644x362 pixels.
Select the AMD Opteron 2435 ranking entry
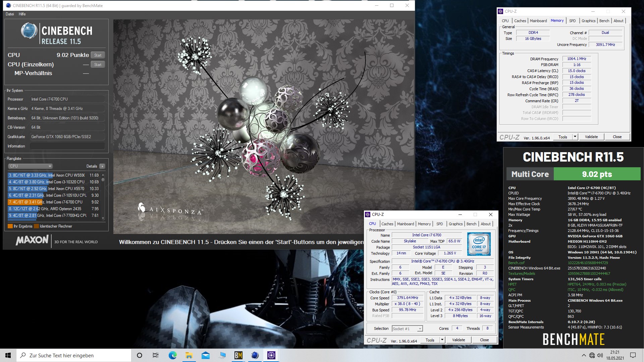pyautogui.click(x=54, y=209)
